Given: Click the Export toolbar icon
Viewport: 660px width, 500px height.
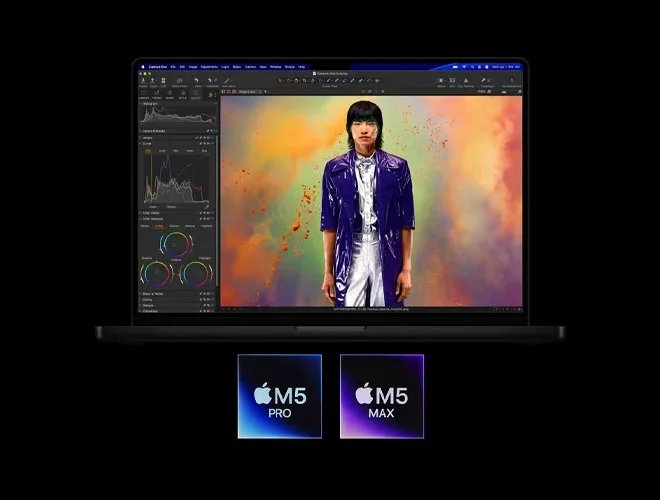Looking at the screenshot, I should 153,81.
